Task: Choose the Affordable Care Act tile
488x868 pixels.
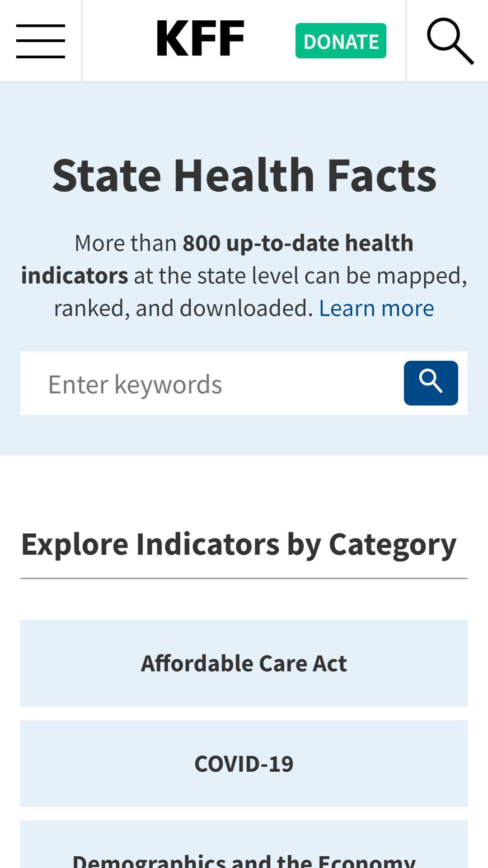Action: 244,663
